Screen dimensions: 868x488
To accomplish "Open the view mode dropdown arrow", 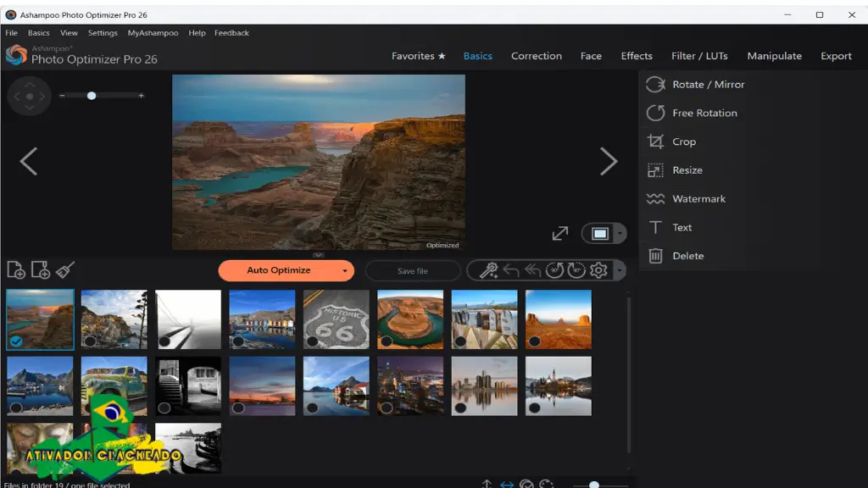I will click(620, 234).
